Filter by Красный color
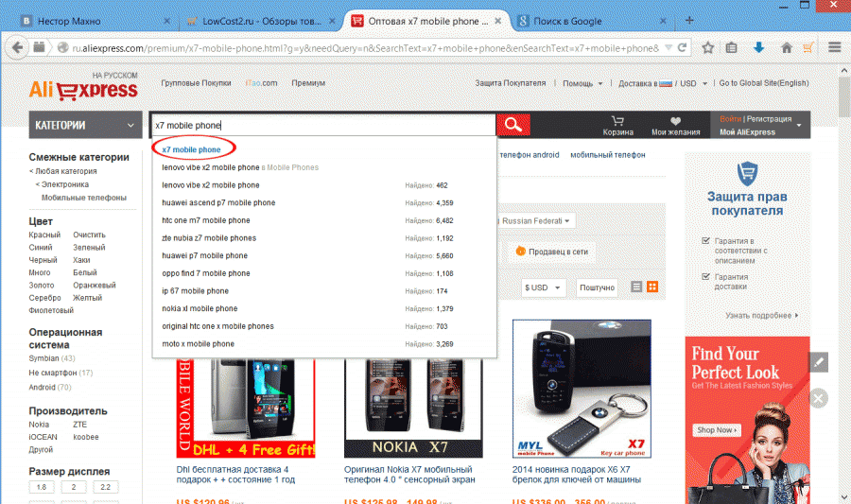Viewport: 851px width, 504px height. click(44, 235)
